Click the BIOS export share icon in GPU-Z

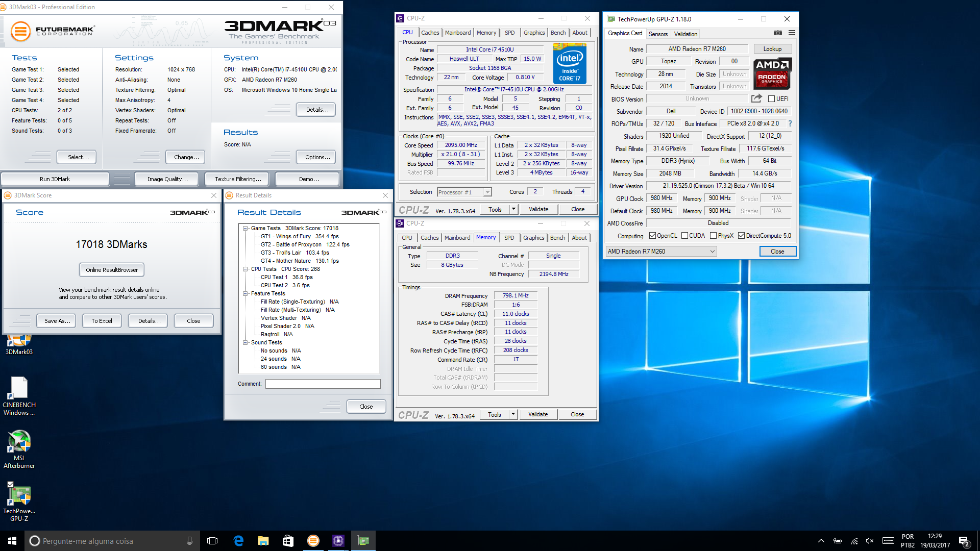point(756,98)
